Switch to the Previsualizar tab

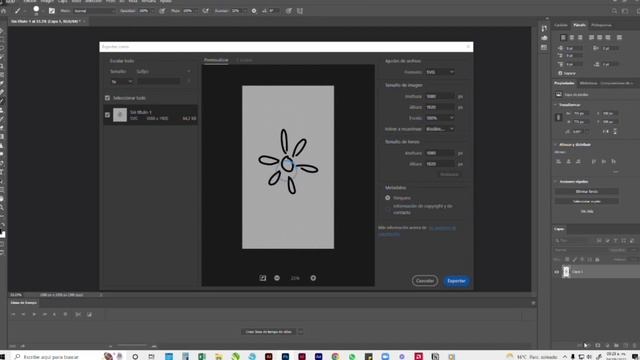[x=216, y=60]
